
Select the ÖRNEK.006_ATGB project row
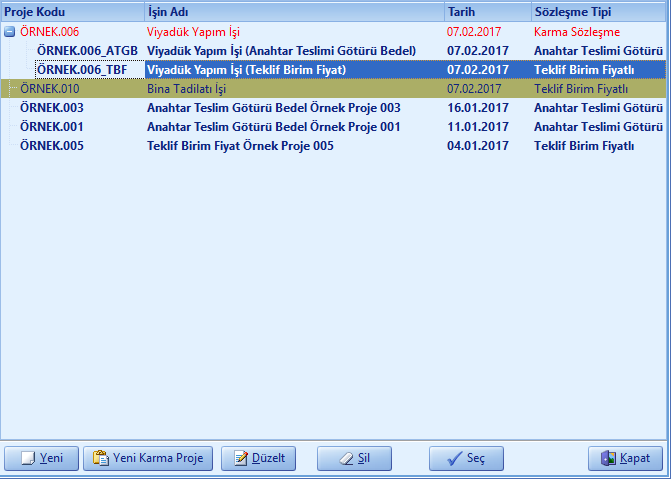click(x=85, y=51)
